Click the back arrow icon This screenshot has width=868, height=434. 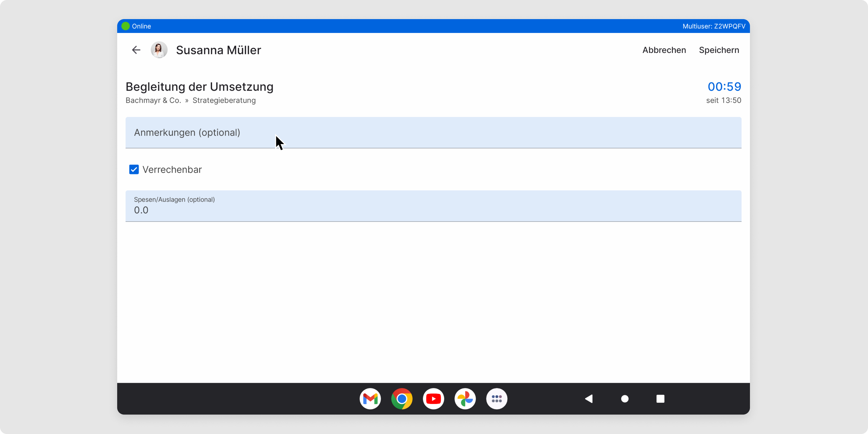pos(136,50)
